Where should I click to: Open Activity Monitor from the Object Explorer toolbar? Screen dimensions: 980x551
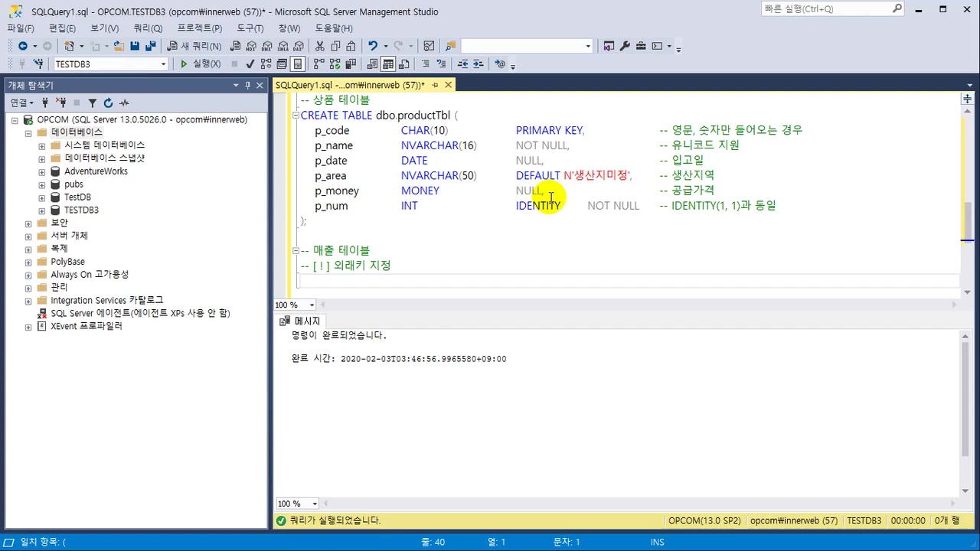pos(124,103)
